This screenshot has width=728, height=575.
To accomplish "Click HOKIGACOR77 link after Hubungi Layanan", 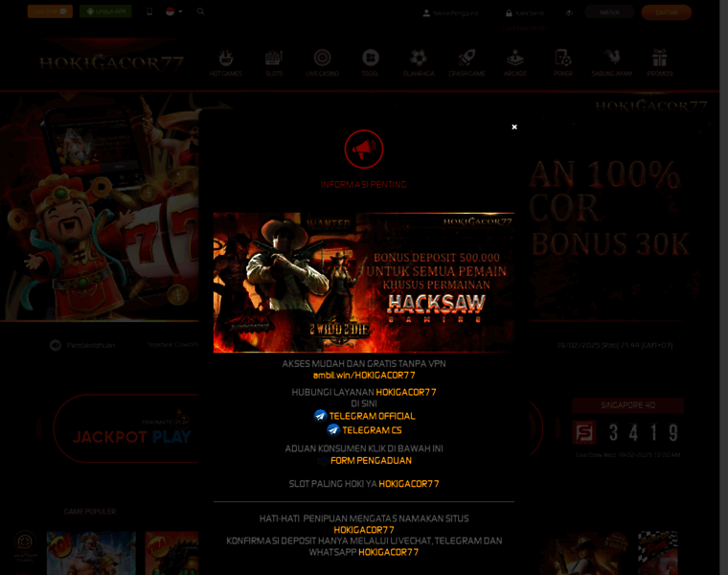I will coord(406,393).
